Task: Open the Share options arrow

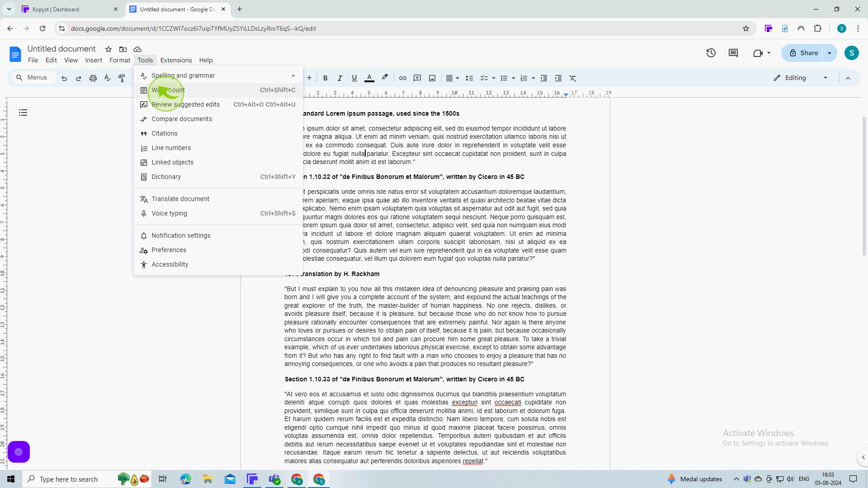Action: pyautogui.click(x=830, y=53)
